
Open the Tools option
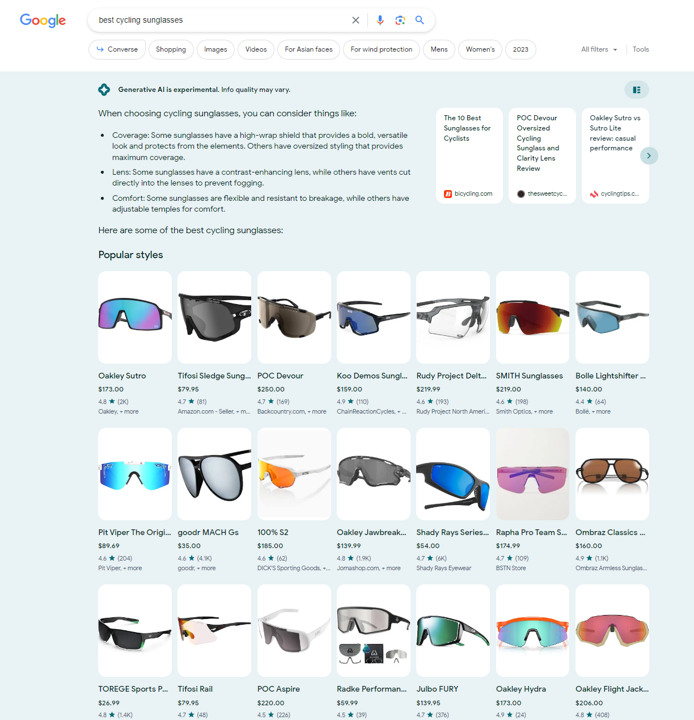pos(641,50)
